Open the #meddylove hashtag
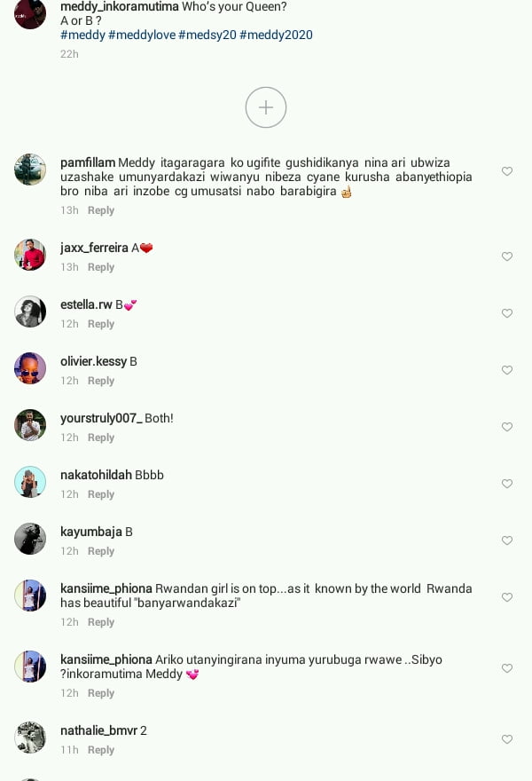 tap(142, 35)
